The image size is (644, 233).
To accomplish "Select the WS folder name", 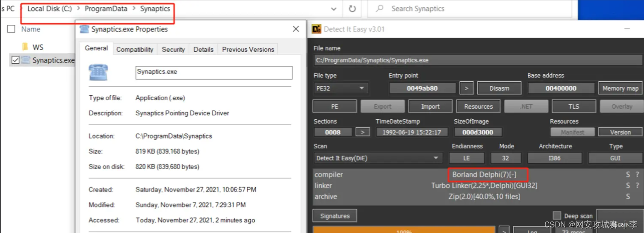I will (38, 47).
